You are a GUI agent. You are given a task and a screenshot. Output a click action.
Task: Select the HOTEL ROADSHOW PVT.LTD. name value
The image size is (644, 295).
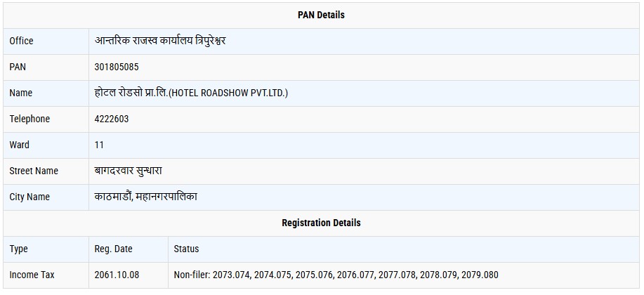pyautogui.click(x=191, y=93)
